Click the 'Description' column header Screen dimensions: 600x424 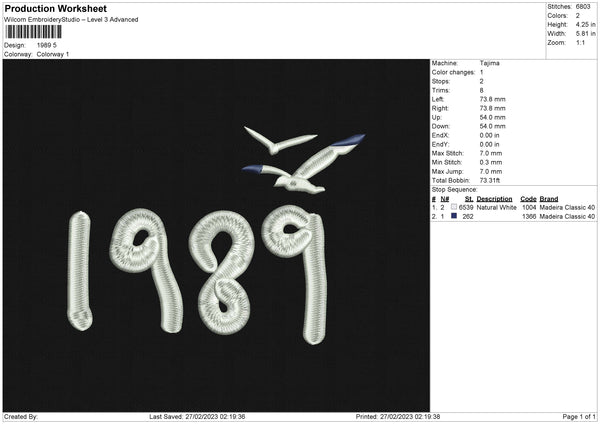[494, 199]
